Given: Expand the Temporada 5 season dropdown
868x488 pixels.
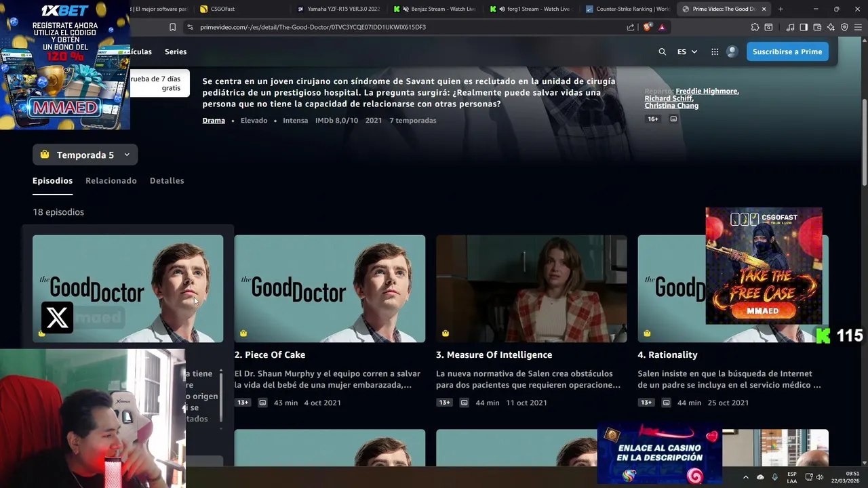Looking at the screenshot, I should [85, 155].
